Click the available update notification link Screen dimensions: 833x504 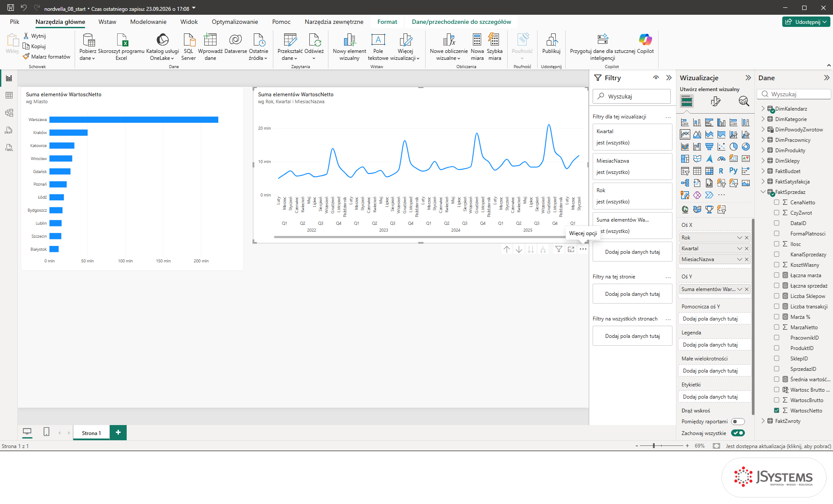click(778, 446)
